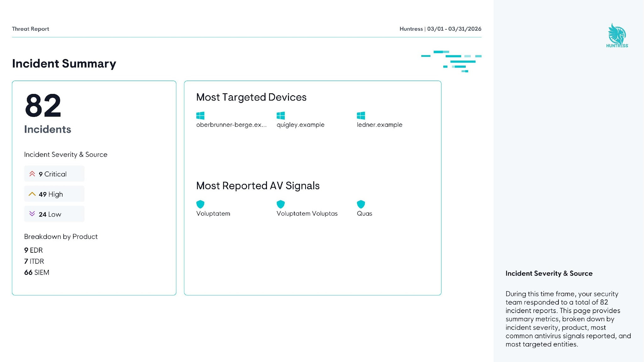Click the Huntress logo
Viewport: 644px width, 362px height.
point(617,35)
